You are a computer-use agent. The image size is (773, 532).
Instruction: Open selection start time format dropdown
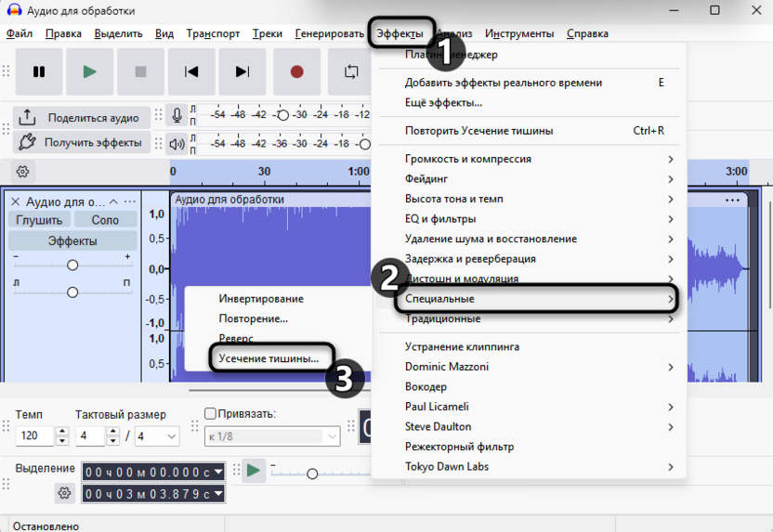point(218,473)
